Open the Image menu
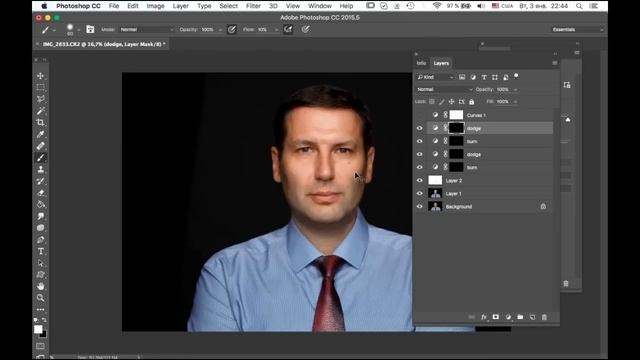 click(155, 6)
